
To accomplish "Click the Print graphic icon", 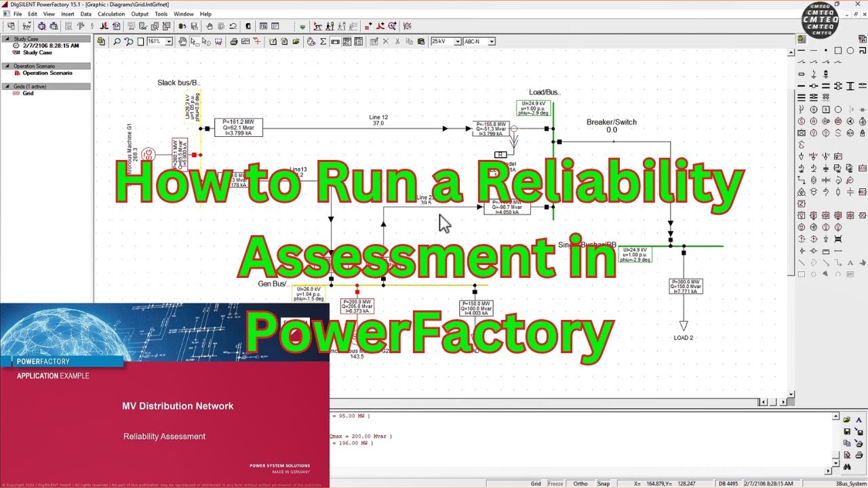I will (x=233, y=41).
